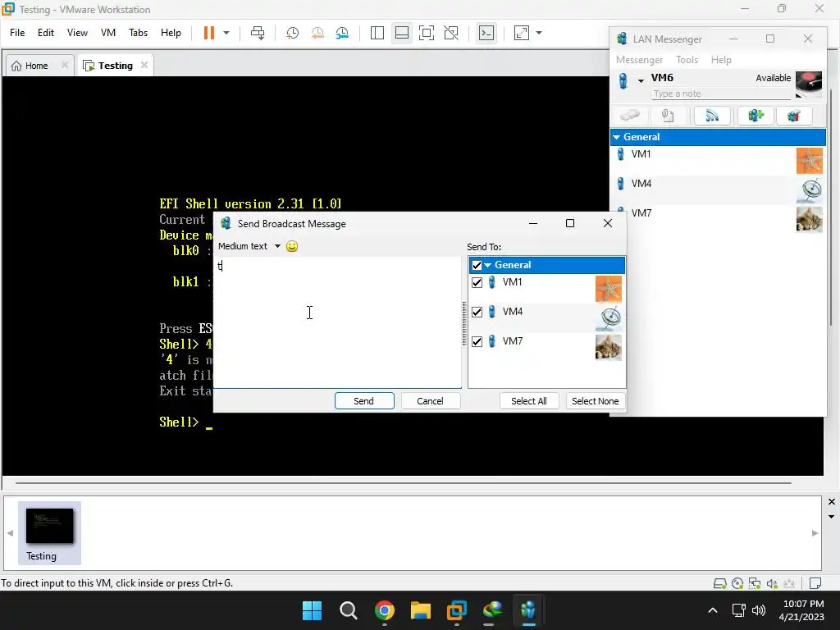Pause the virtual machine from VMware toolbar
Viewport: 840px width, 630px height.
[x=209, y=33]
